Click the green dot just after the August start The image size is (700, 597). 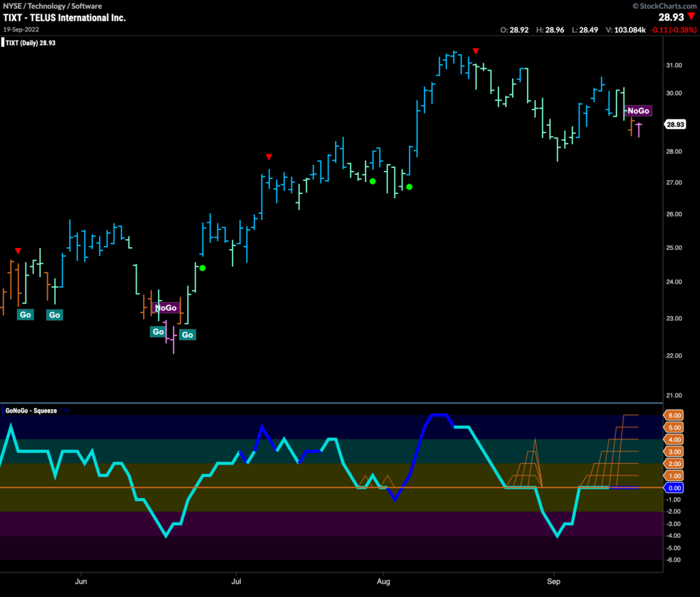click(x=409, y=186)
